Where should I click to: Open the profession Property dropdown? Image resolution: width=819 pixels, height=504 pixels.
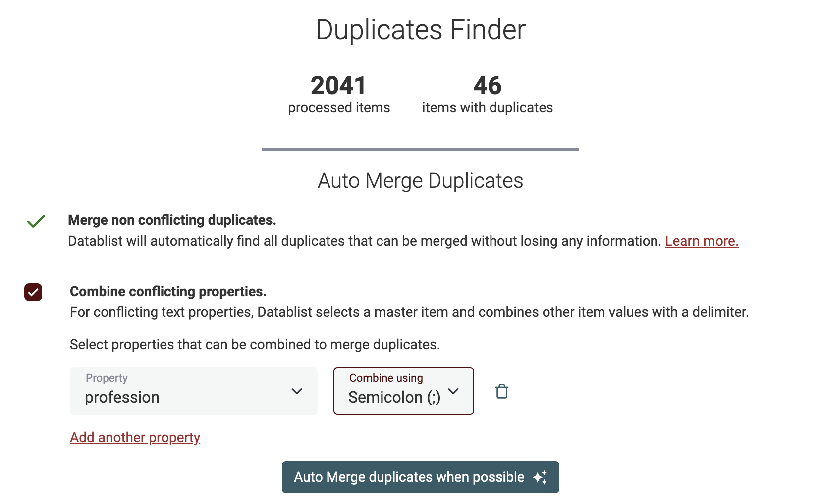pyautogui.click(x=193, y=391)
